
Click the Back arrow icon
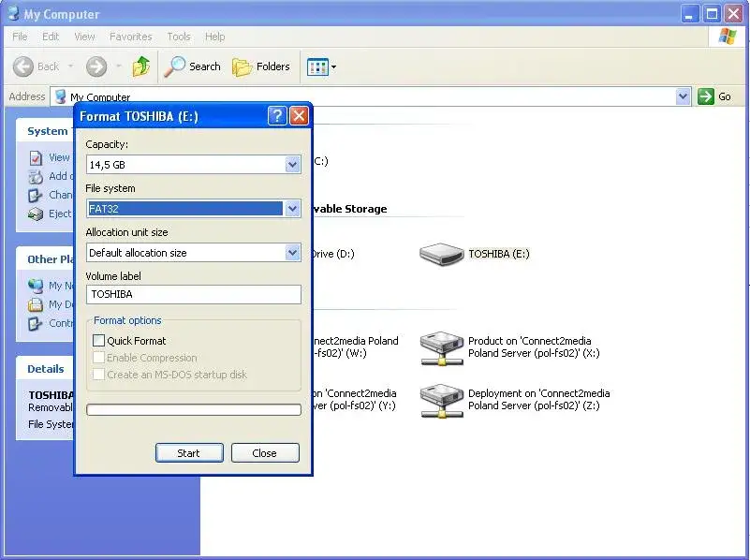[23, 66]
